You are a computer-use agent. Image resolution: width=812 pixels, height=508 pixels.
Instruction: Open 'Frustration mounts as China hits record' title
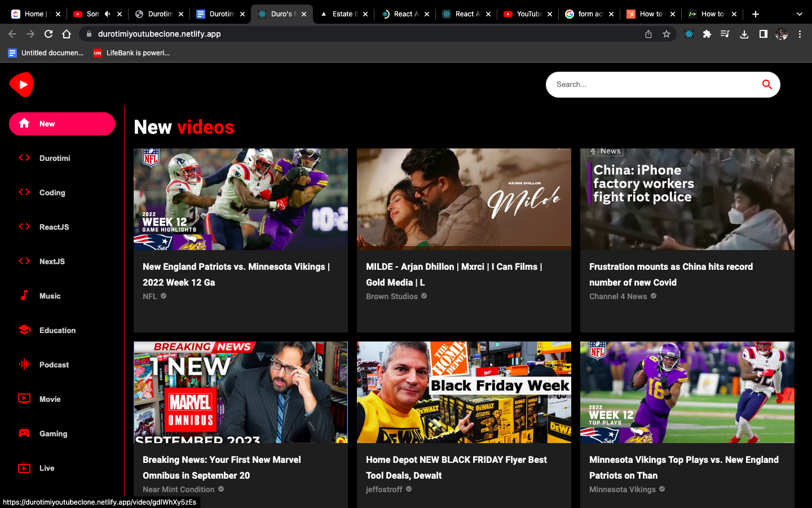coord(671,274)
